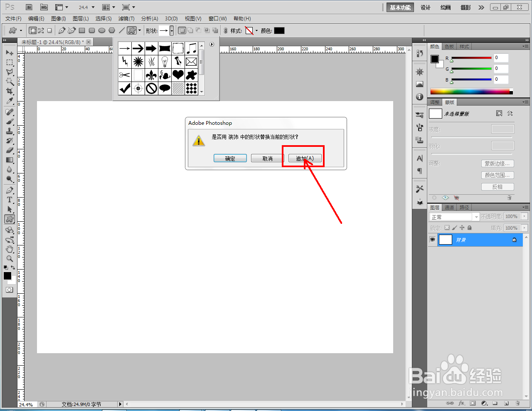The width and height of the screenshot is (532, 411).
Task: Select the speech bubble custom shape
Action: click(165, 89)
